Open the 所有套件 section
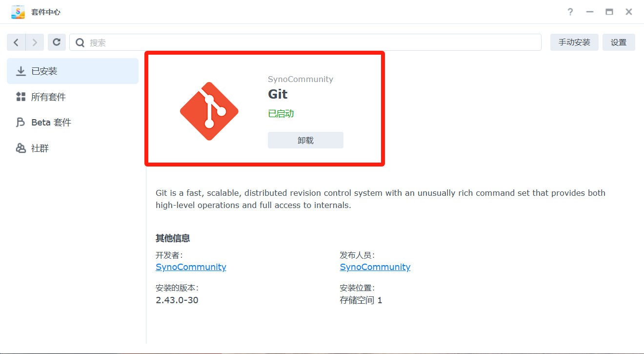Image resolution: width=644 pixels, height=354 pixels. [x=48, y=97]
